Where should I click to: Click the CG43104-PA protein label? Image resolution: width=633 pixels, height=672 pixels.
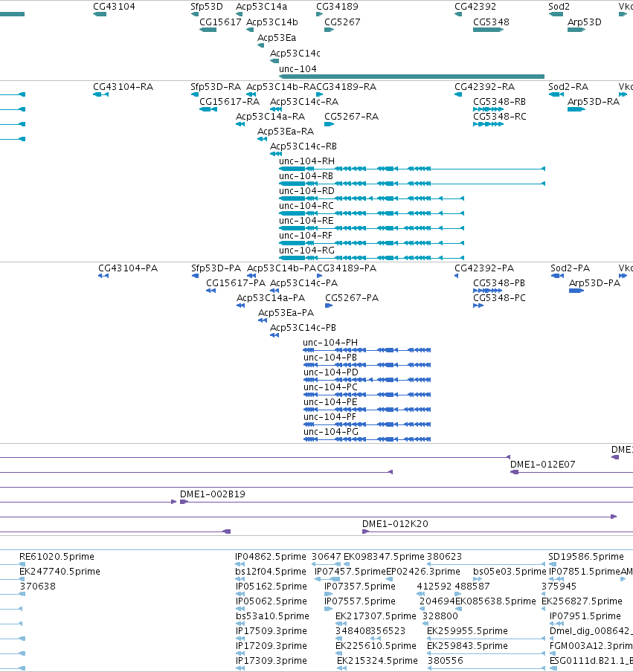128,268
